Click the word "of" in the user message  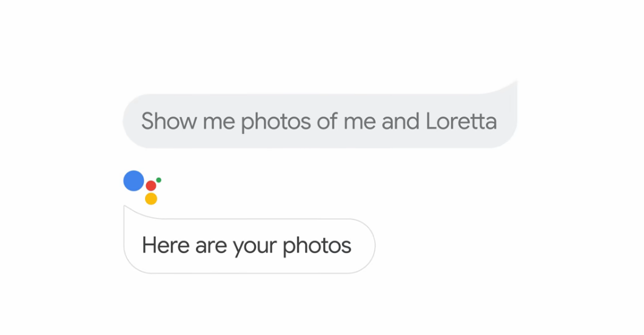click(x=327, y=121)
